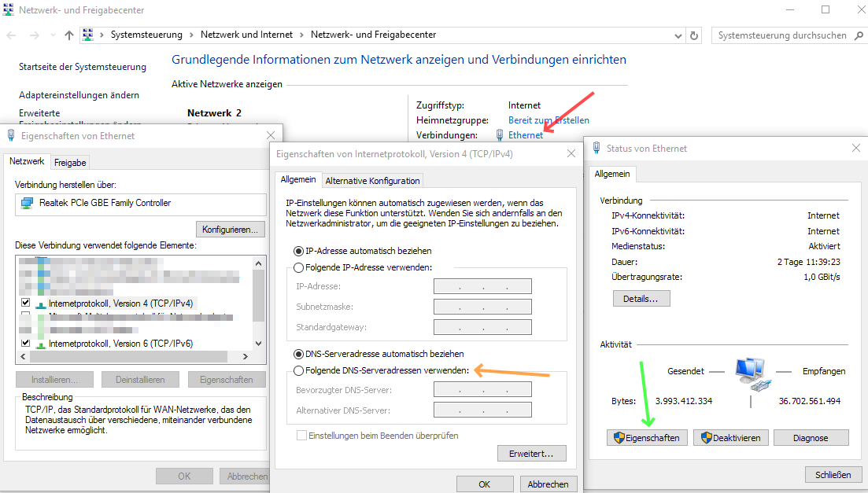Open Systemsteuerung breadcrumb segment

[146, 35]
